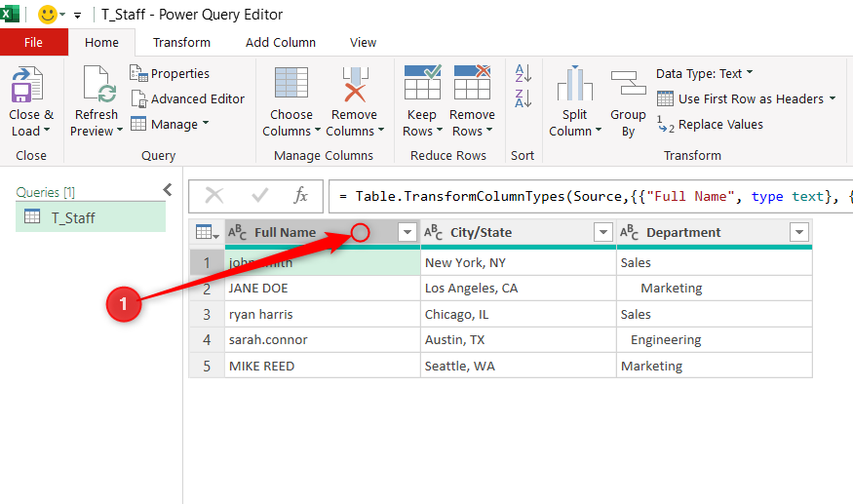This screenshot has height=504, width=853.
Task: Open the Close & Load dropdown arrow
Action: [x=47, y=130]
